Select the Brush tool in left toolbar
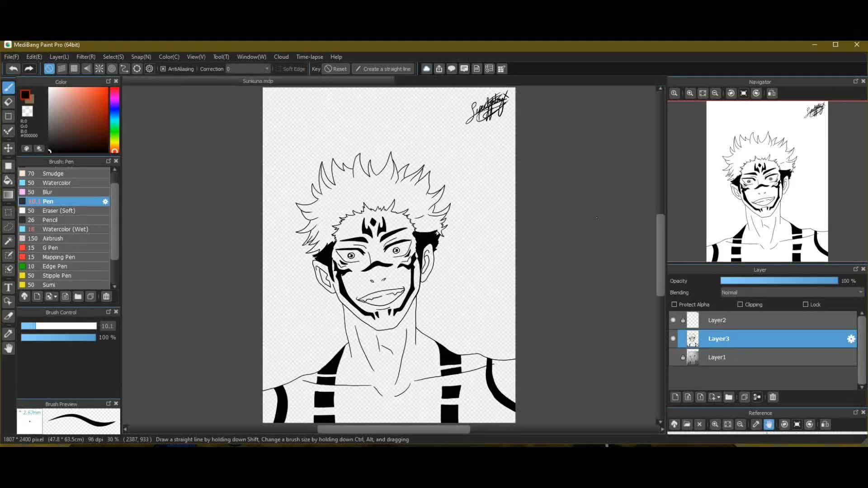This screenshot has height=488, width=868. point(8,88)
